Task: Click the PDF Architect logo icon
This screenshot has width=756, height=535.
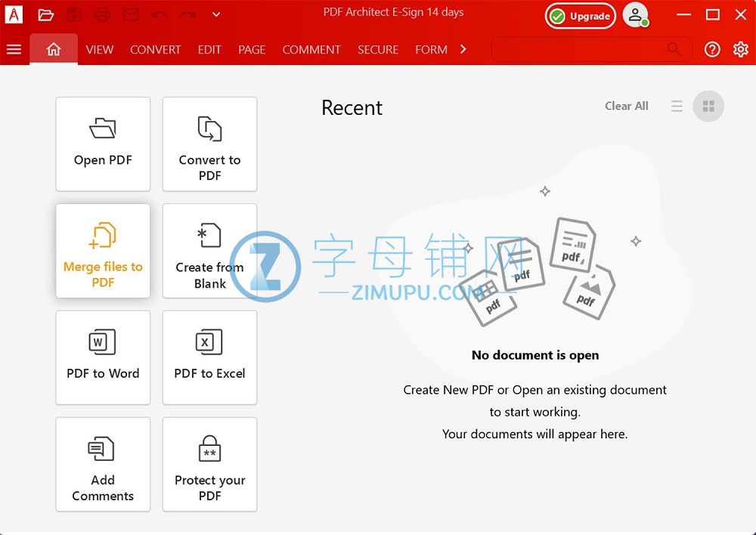Action: tap(14, 14)
